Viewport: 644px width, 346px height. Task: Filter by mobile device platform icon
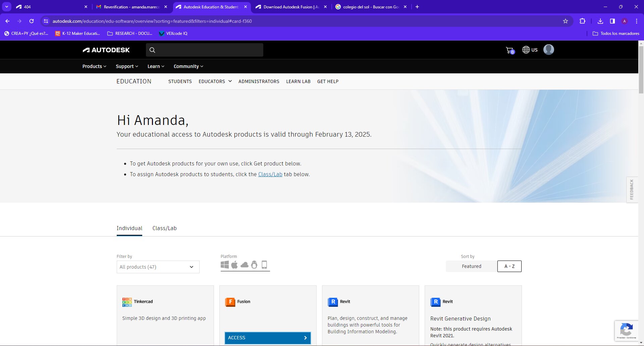click(264, 265)
